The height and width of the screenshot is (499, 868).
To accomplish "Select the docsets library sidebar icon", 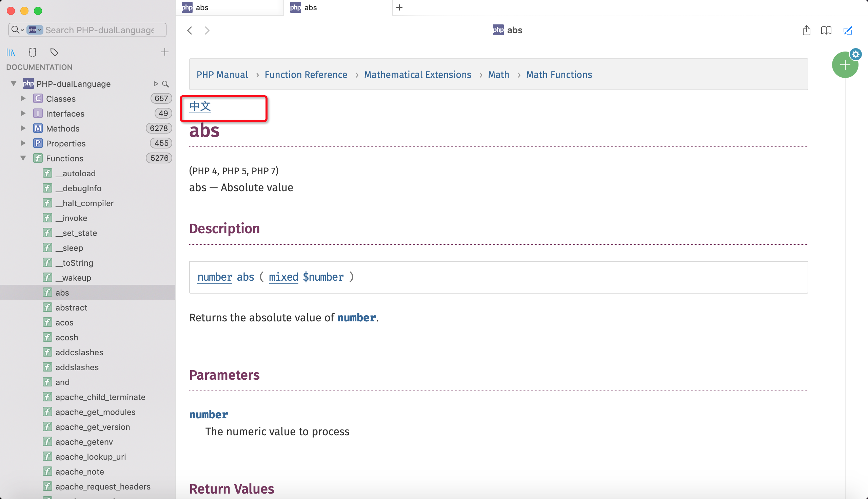I will (x=11, y=52).
